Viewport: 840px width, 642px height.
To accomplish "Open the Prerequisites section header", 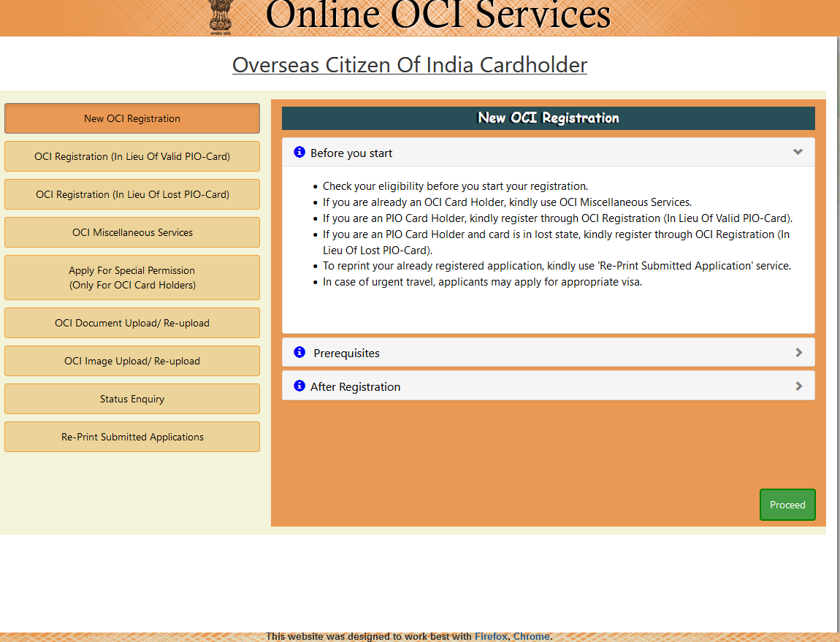I will (548, 353).
